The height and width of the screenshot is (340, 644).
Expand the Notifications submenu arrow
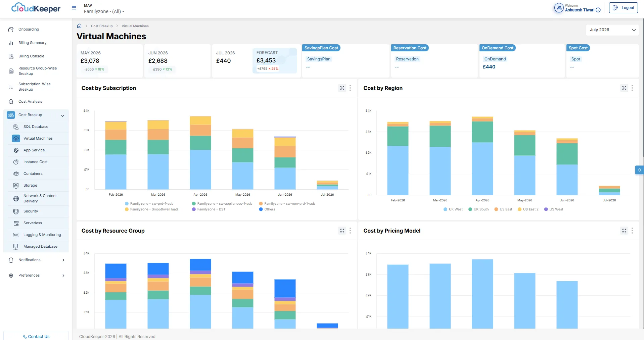tap(63, 260)
